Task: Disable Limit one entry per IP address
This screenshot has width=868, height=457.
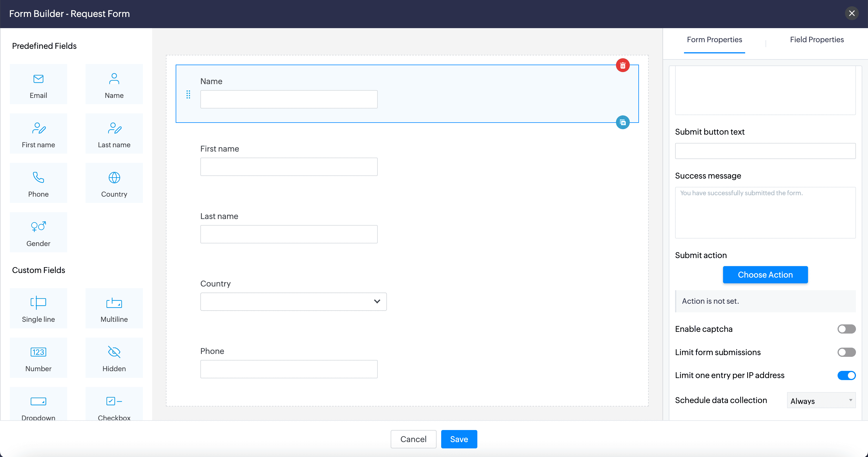Action: (846, 375)
